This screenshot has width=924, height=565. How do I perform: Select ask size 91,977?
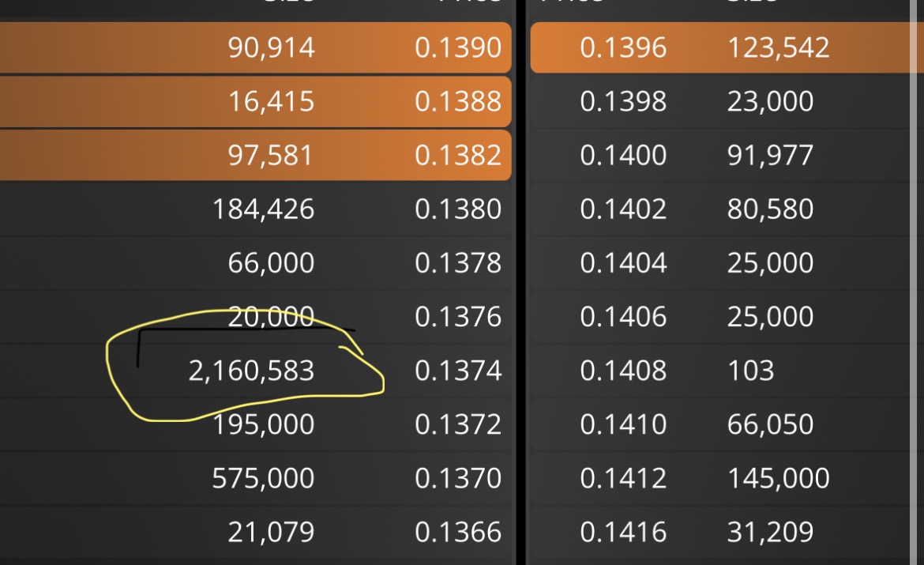pos(770,155)
